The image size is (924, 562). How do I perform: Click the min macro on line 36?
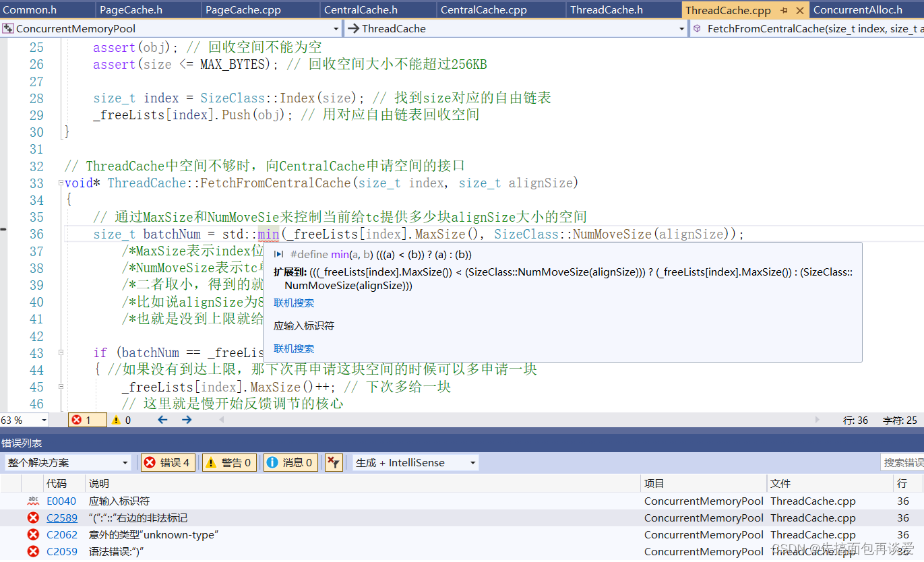tap(268, 235)
